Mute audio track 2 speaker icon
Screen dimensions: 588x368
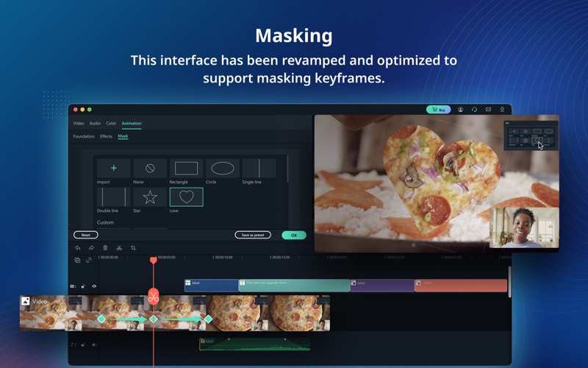coord(94,344)
